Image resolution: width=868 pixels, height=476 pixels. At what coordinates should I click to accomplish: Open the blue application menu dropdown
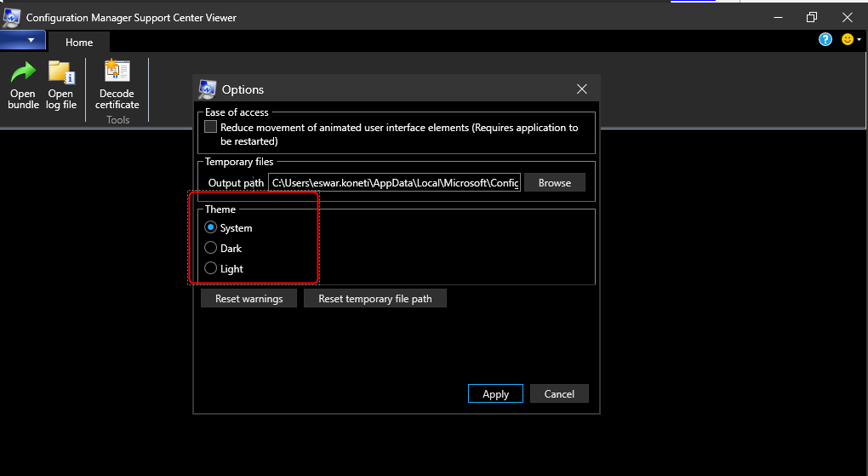pos(23,40)
